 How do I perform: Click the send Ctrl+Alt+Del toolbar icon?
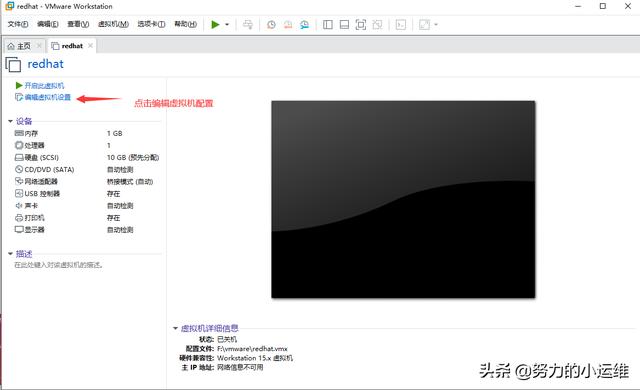pyautogui.click(x=248, y=24)
